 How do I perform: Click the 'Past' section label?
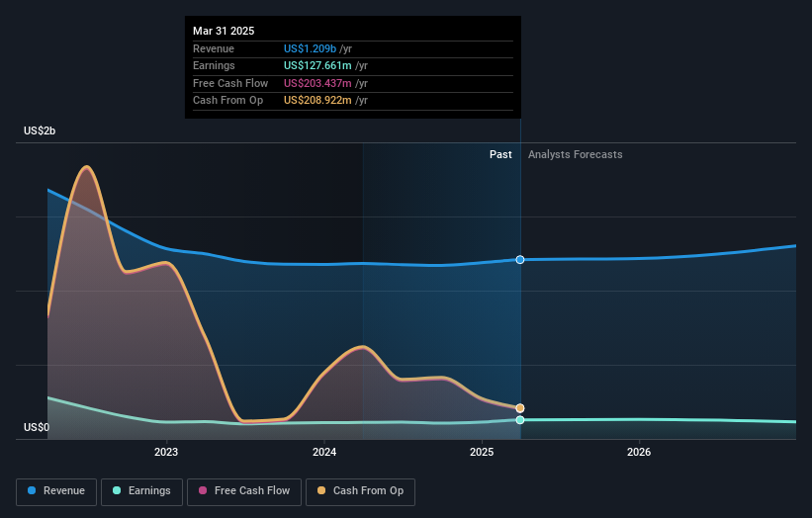500,155
